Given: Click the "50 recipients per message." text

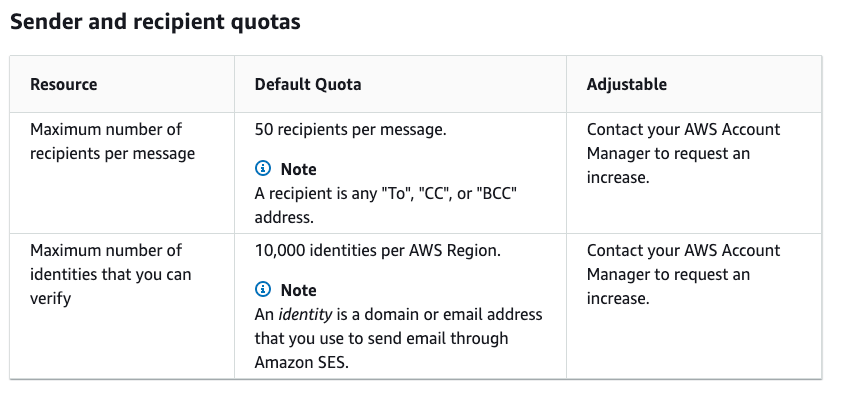Looking at the screenshot, I should (350, 129).
